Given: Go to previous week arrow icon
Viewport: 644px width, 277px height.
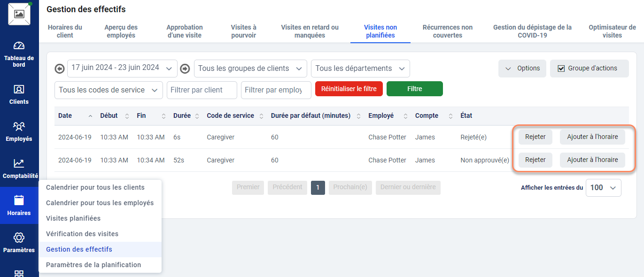Looking at the screenshot, I should click(x=60, y=69).
